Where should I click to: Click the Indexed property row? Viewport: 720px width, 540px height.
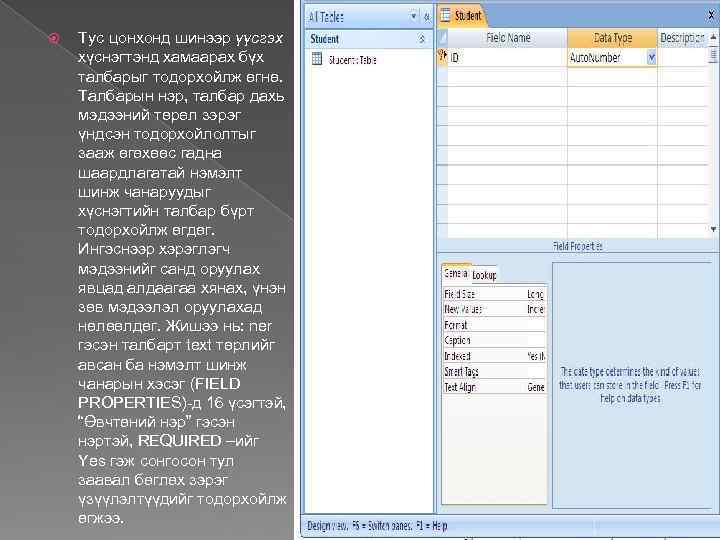click(x=495, y=356)
